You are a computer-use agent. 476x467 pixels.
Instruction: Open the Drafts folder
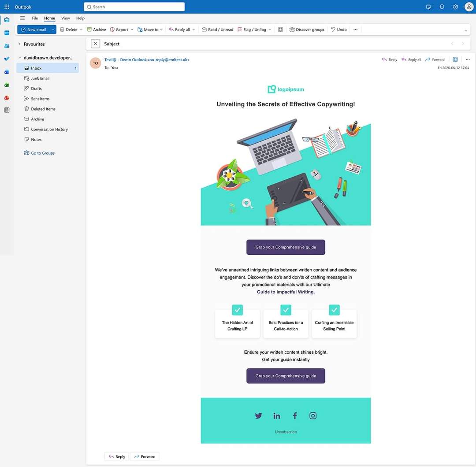(x=47, y=88)
